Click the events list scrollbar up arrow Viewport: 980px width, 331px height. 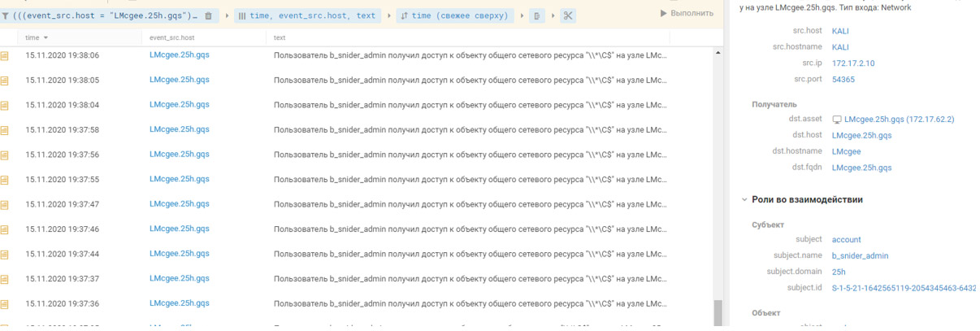(718, 53)
